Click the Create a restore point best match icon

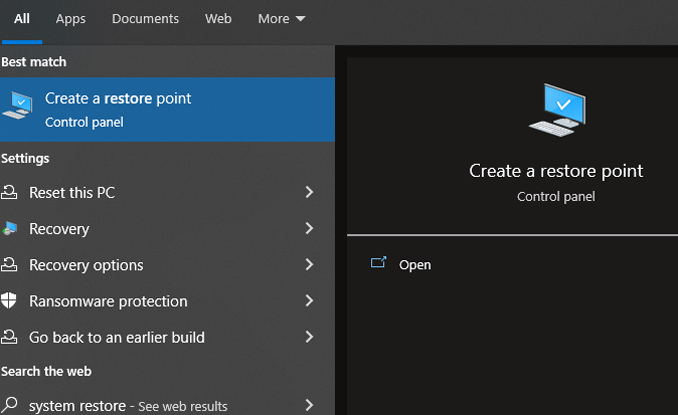click(x=18, y=105)
